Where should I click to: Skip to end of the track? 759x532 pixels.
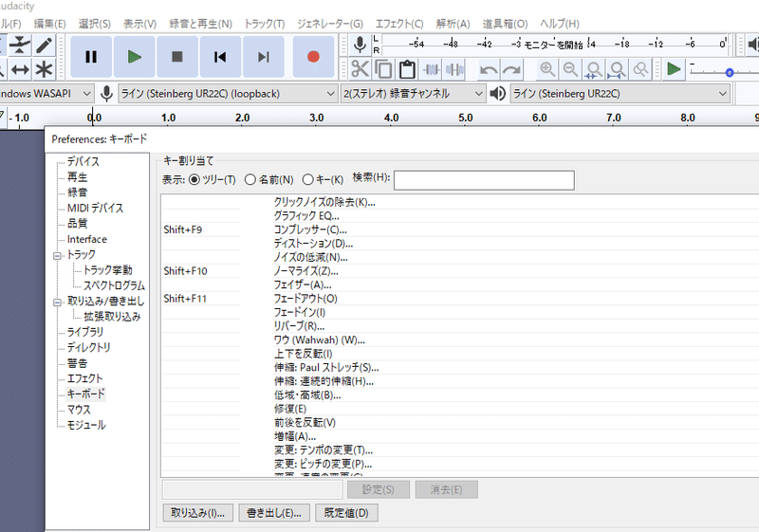(x=264, y=57)
